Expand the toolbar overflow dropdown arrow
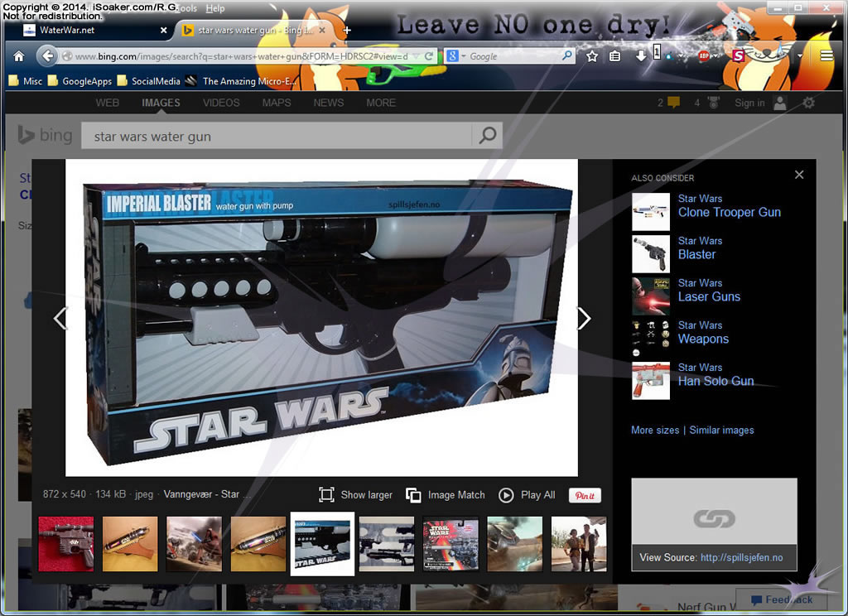 pos(799,56)
